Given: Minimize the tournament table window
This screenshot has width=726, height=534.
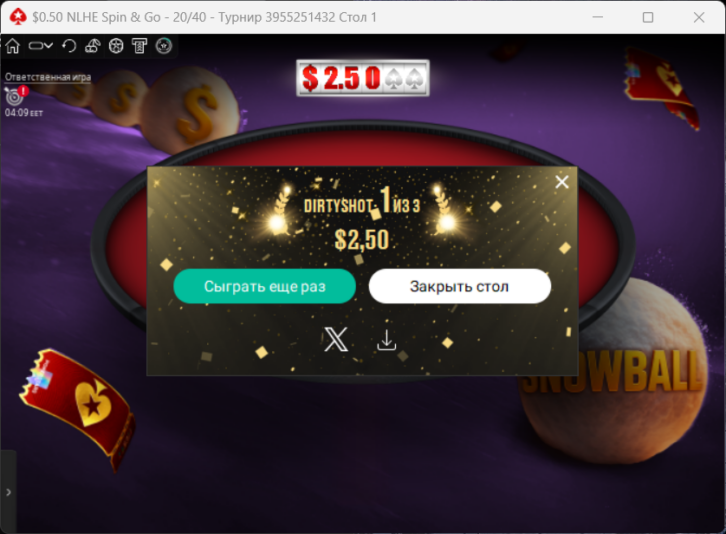Looking at the screenshot, I should point(598,18).
